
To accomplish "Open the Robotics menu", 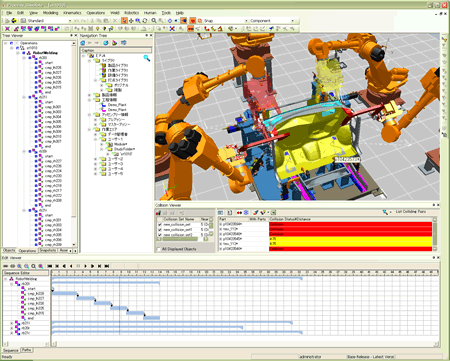I will [131, 13].
